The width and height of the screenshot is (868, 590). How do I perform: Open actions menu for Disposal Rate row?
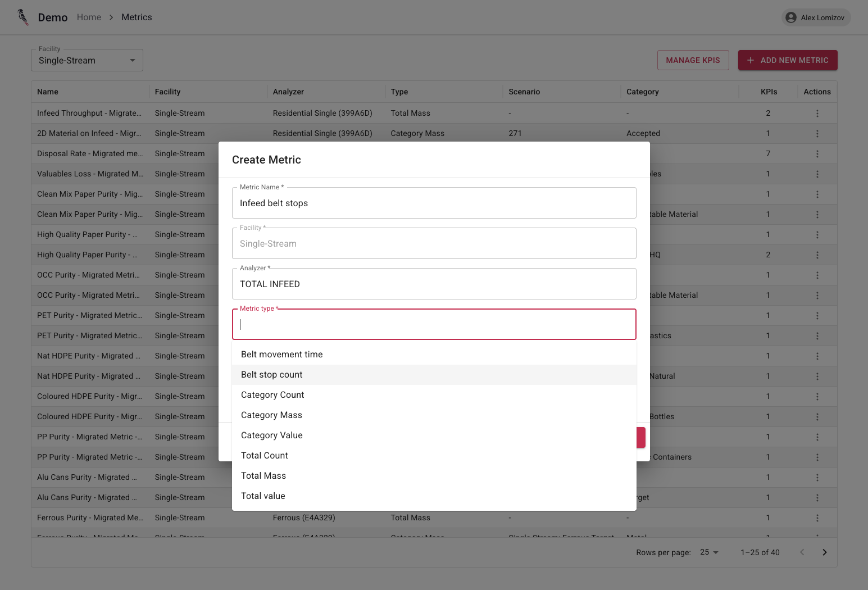[x=817, y=153]
